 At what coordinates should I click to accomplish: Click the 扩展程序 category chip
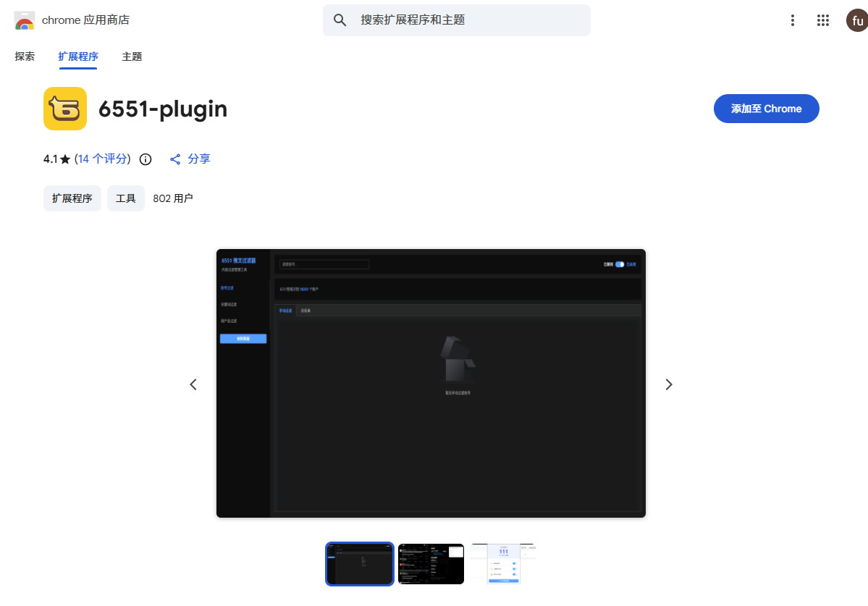point(72,198)
